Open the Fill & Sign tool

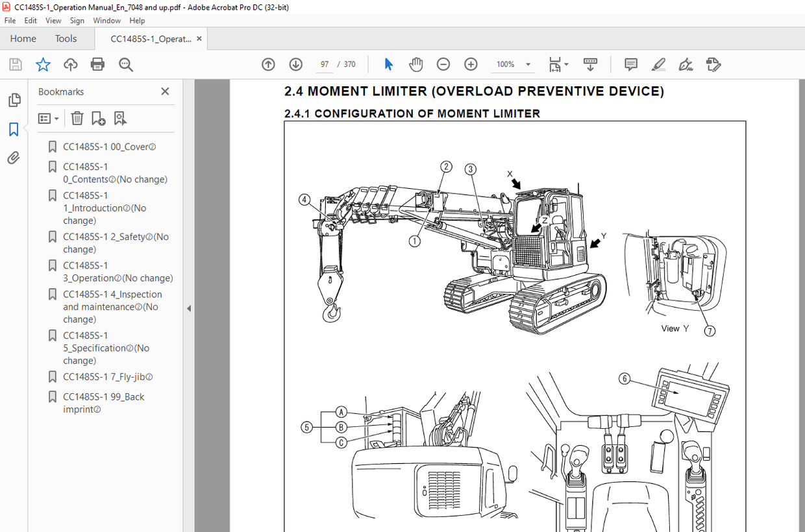685,64
